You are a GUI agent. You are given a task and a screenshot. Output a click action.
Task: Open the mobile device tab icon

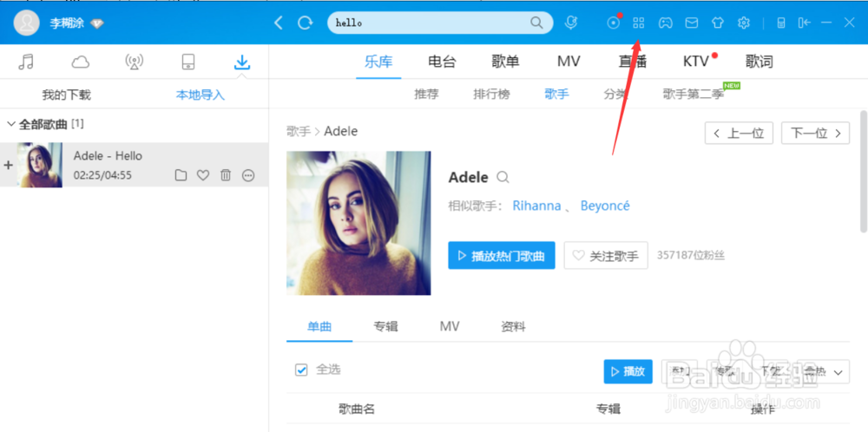coord(188,62)
